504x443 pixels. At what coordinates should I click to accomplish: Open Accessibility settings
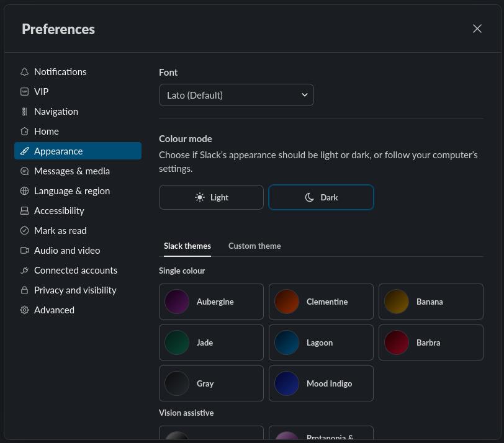pos(78,211)
